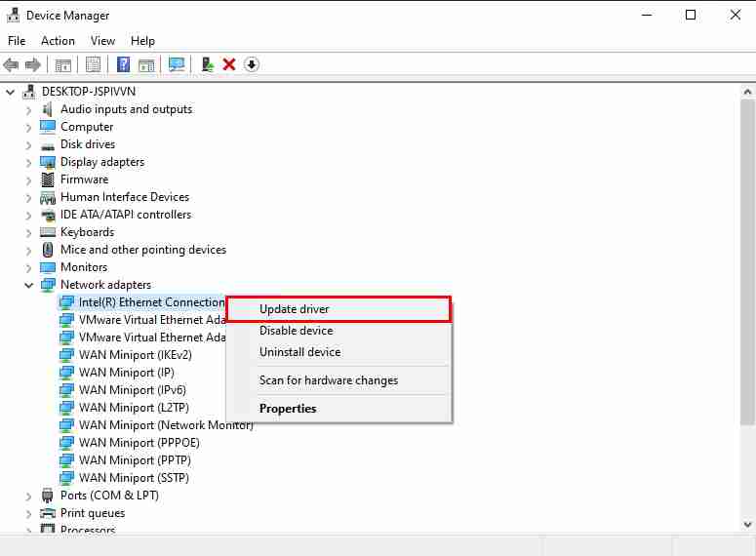Open the Action menu
Viewport: 756px width, 556px height.
(x=58, y=41)
